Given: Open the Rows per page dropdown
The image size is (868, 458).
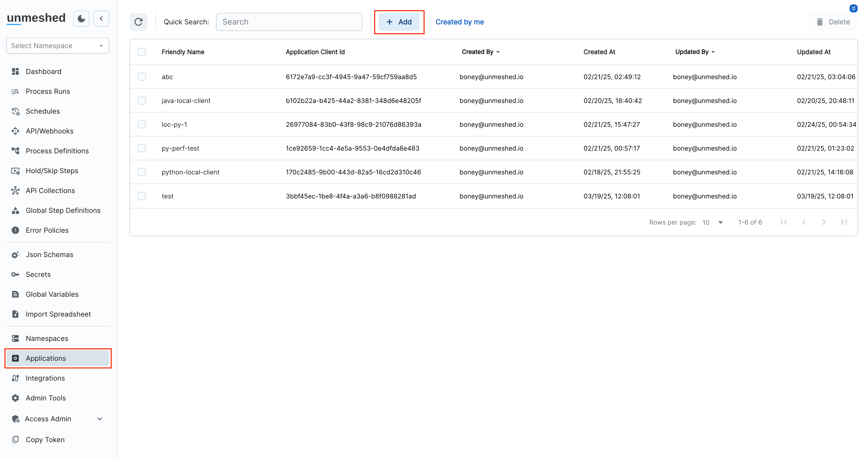Looking at the screenshot, I should [712, 222].
